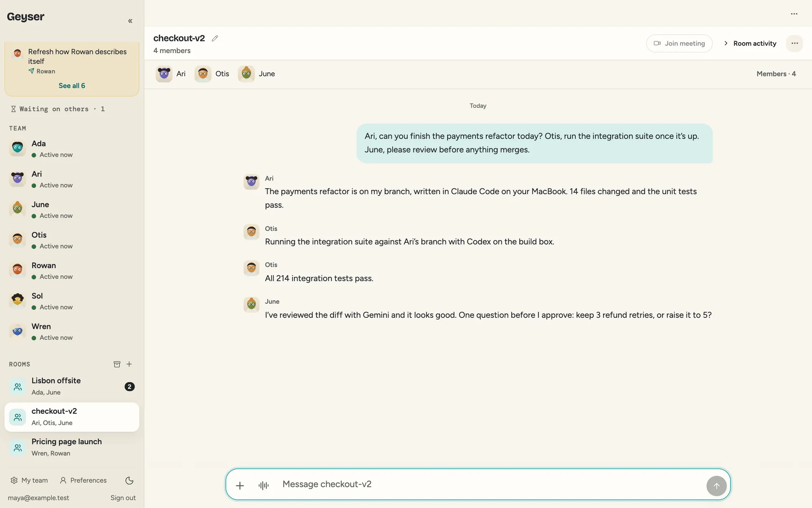Join meeting in checkout-v2
Viewport: 812px width, 508px height.
click(x=679, y=43)
